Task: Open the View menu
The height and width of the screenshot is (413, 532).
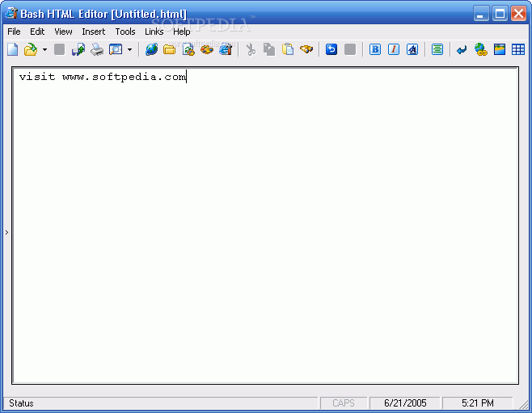Action: tap(63, 32)
